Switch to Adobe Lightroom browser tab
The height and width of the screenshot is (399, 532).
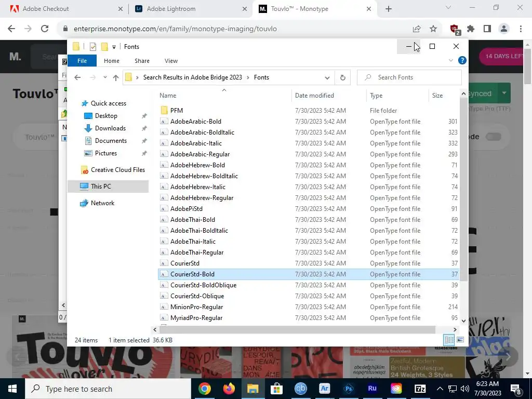pyautogui.click(x=190, y=9)
